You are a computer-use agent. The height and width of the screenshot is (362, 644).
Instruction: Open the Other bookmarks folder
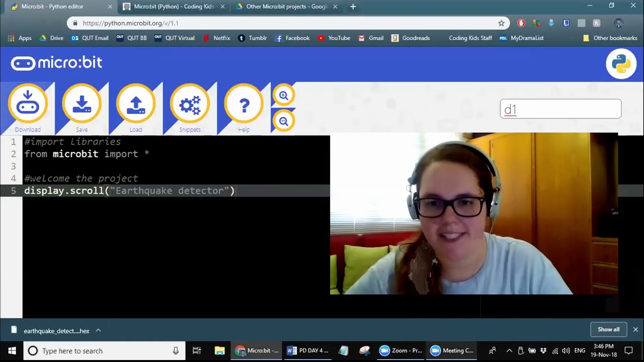tap(610, 38)
